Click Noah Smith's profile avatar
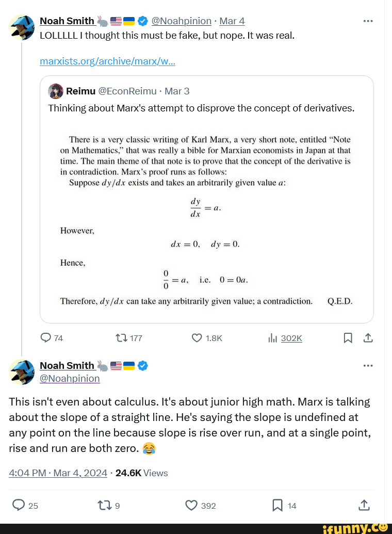The height and width of the screenshot is (534, 392). pos(21,27)
